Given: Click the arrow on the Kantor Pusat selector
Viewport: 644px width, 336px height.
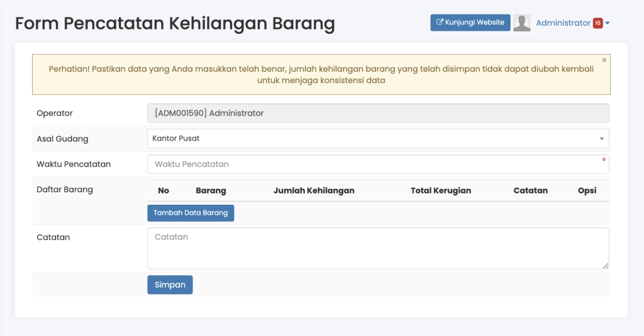Looking at the screenshot, I should click(601, 139).
